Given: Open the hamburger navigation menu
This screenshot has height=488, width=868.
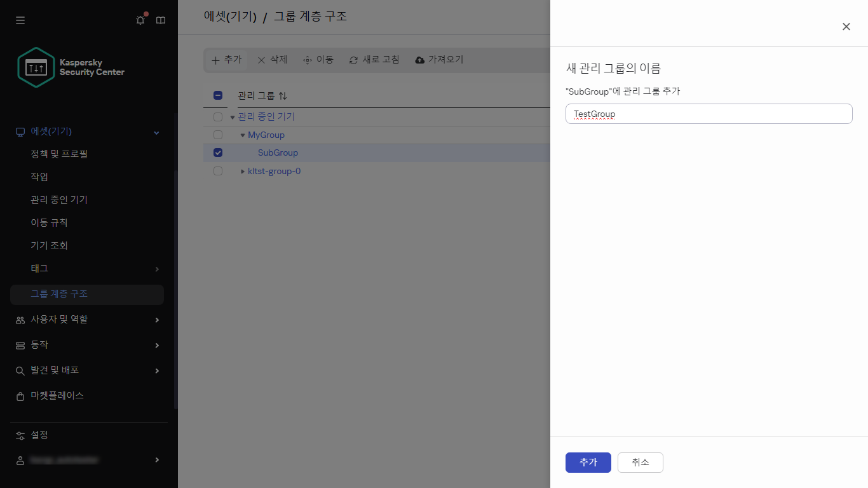Looking at the screenshot, I should 20,20.
